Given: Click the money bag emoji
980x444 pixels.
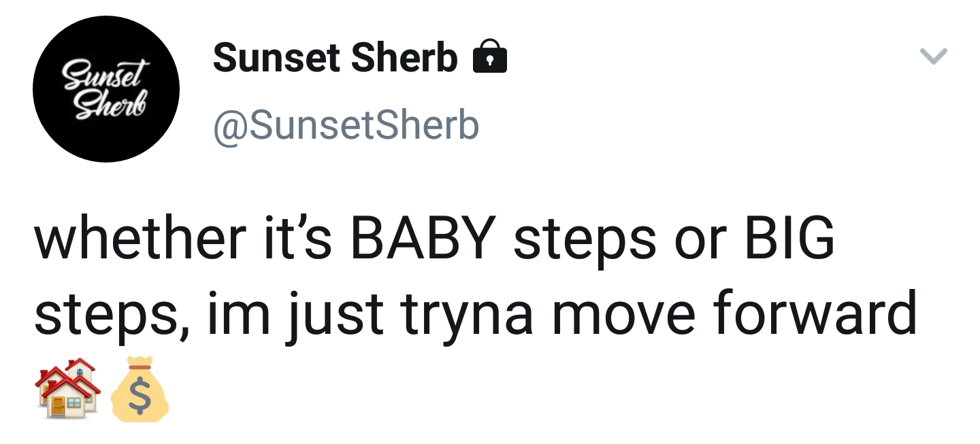Looking at the screenshot, I should 140,390.
